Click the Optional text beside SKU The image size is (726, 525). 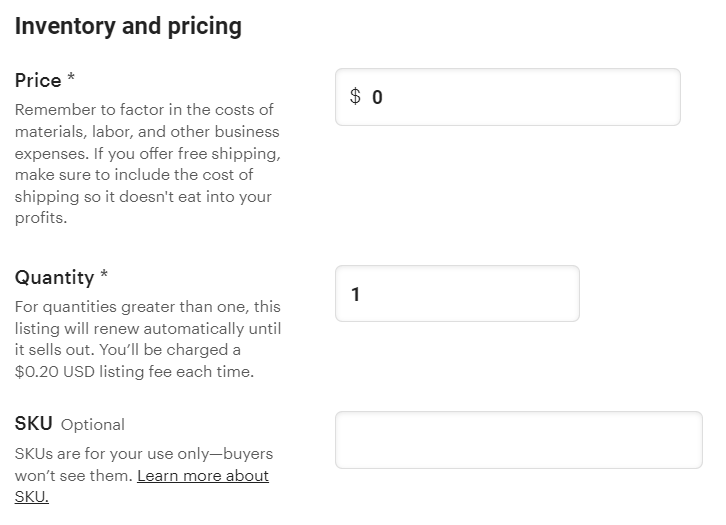point(93,424)
